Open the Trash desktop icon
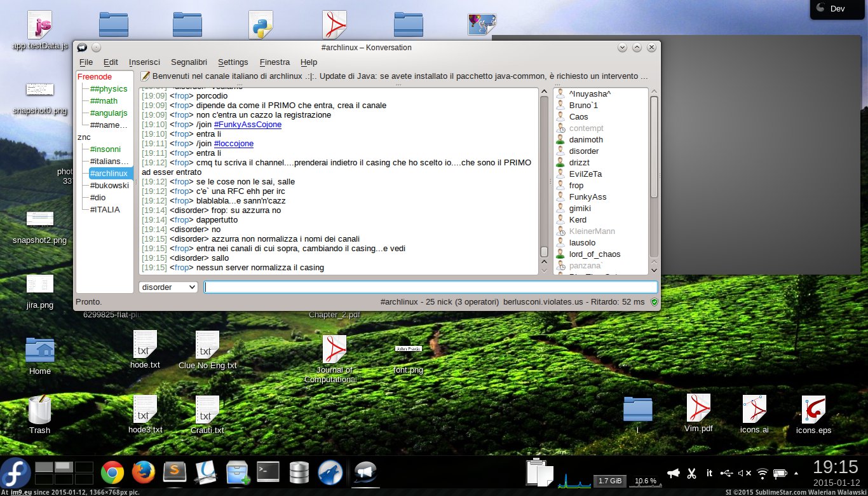The height and width of the screenshot is (496, 868). pyautogui.click(x=39, y=415)
